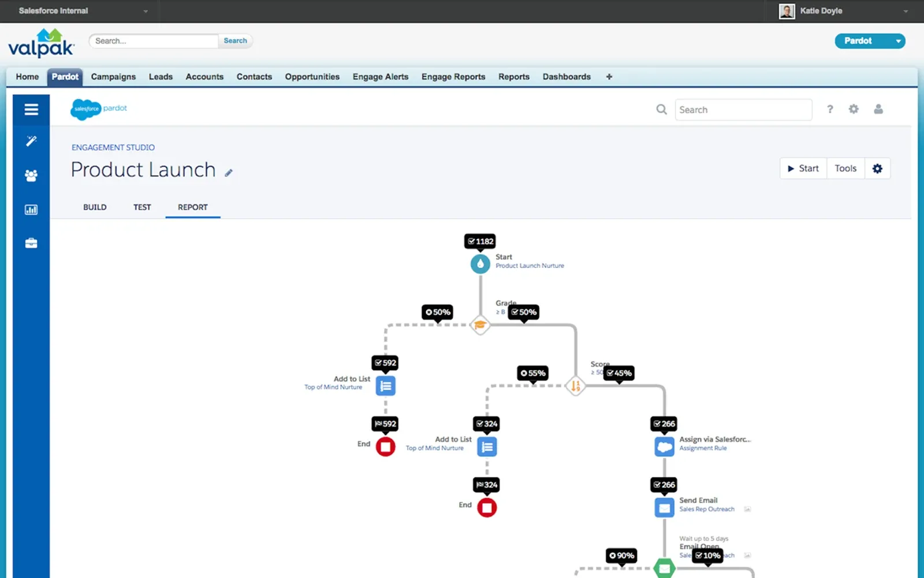Click the Valpak logo
This screenshot has height=578, width=924.
42,43
